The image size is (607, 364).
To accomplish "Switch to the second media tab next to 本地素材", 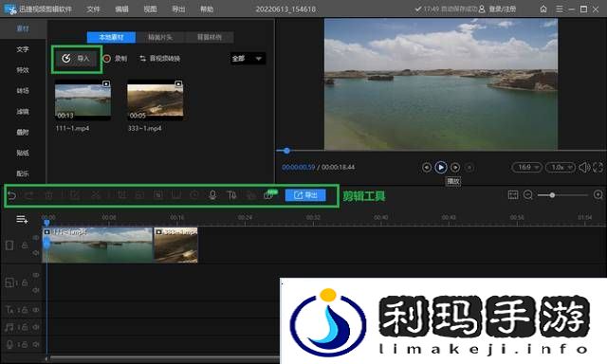I will point(160,37).
